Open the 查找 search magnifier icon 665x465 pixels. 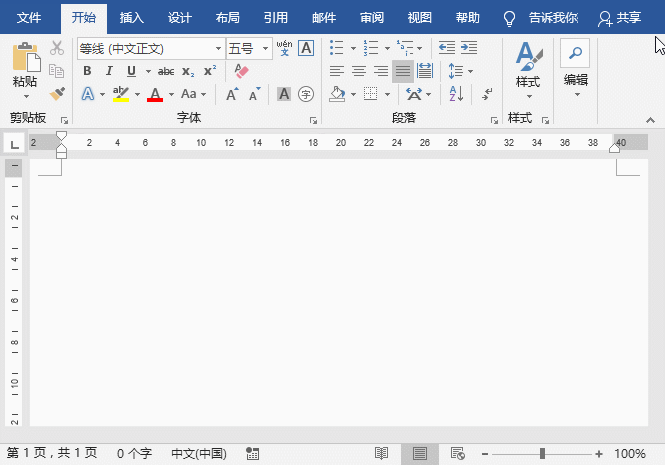pyautogui.click(x=575, y=53)
